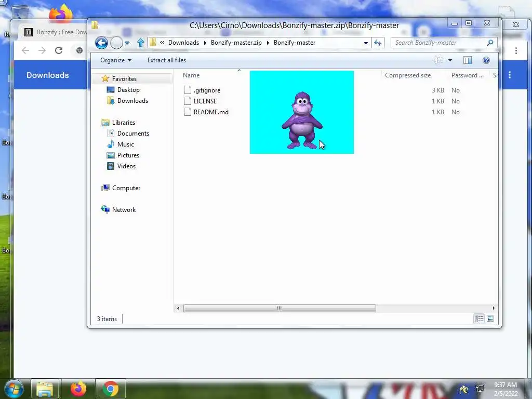The width and height of the screenshot is (532, 399).
Task: Open Firefox from the taskbar
Action: [78, 389]
